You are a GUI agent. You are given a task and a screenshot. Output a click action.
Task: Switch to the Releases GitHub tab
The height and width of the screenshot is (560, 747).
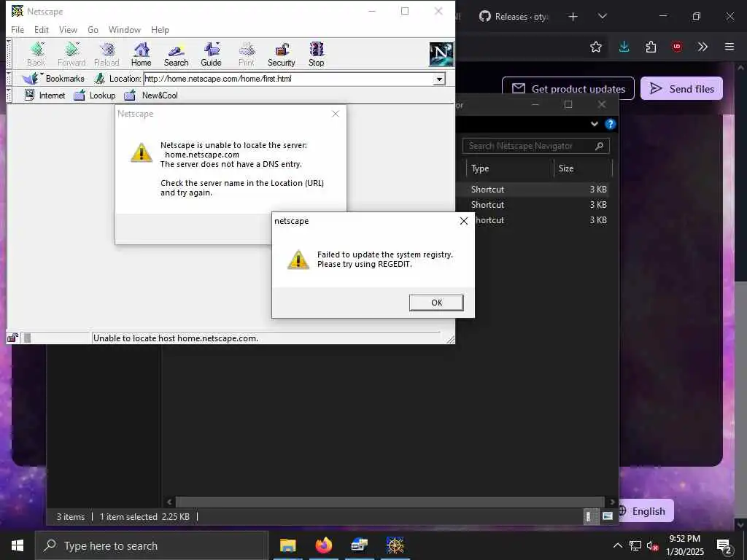(513, 17)
